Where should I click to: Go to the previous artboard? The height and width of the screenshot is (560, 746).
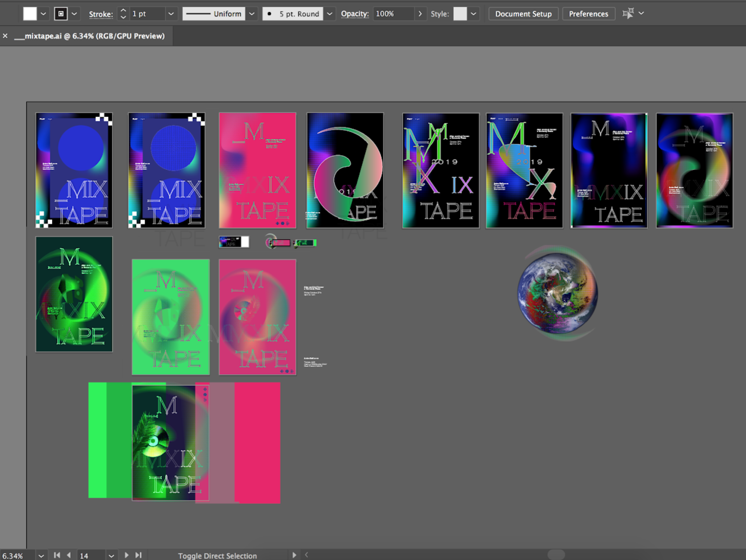[x=69, y=555]
